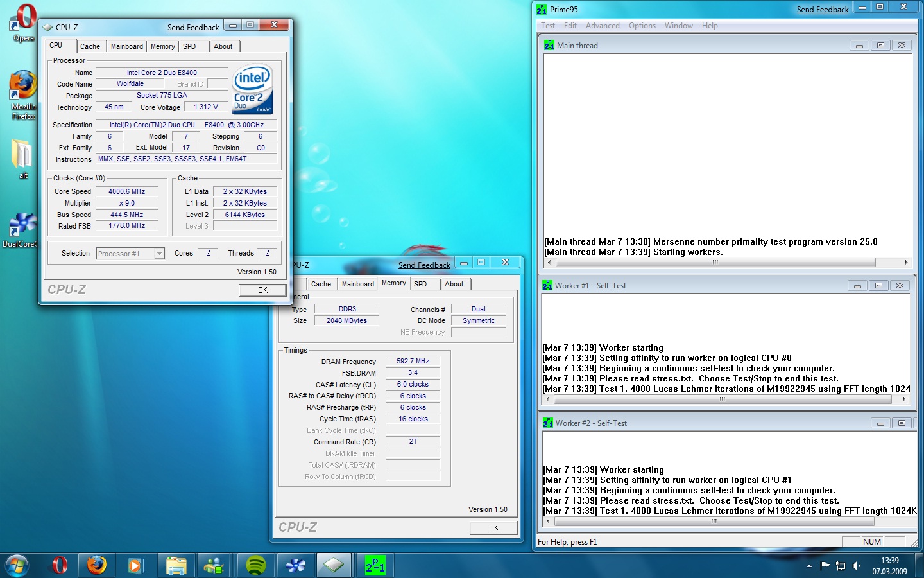The width and height of the screenshot is (924, 578).
Task: Open Prime95 Options menu
Action: pyautogui.click(x=642, y=26)
